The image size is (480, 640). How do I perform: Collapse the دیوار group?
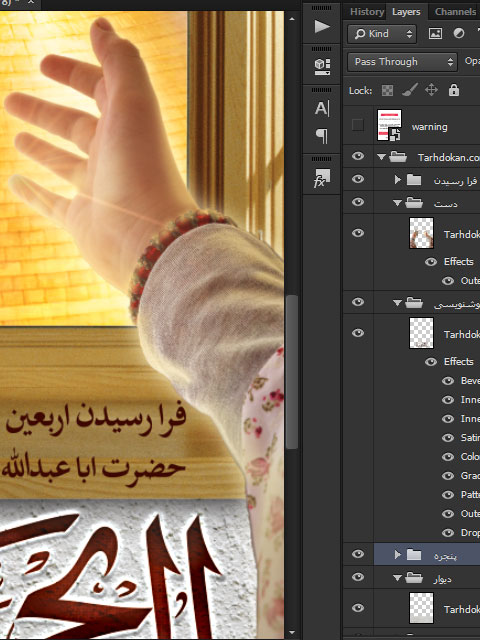pyautogui.click(x=397, y=578)
